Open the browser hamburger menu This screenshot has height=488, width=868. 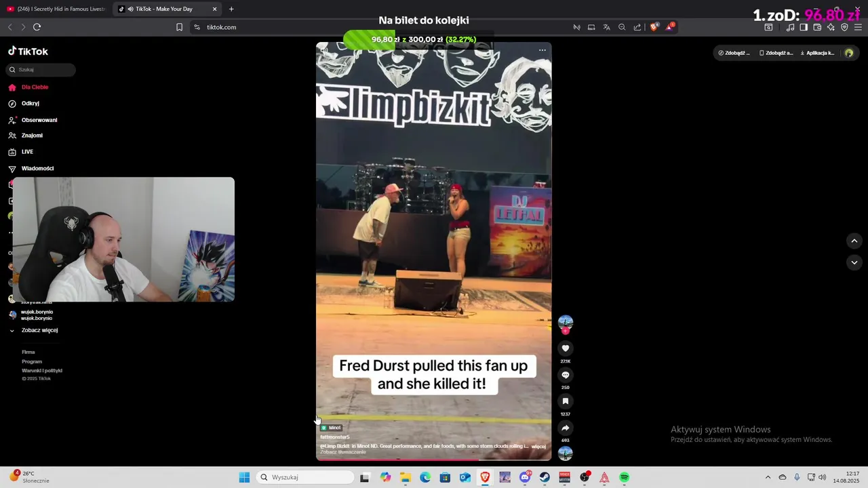click(x=859, y=27)
